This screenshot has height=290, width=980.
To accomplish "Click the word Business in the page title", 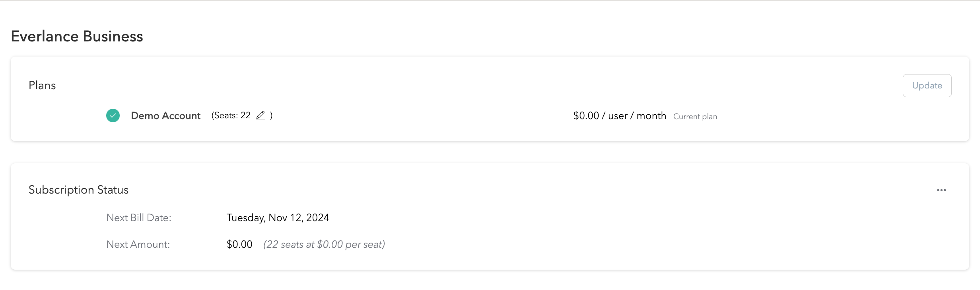I will coord(113,36).
